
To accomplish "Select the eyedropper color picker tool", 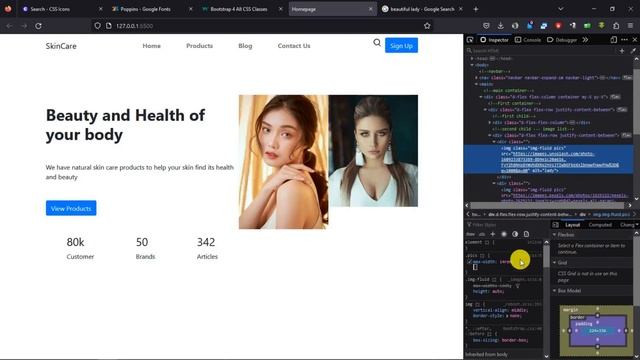I will click(633, 51).
